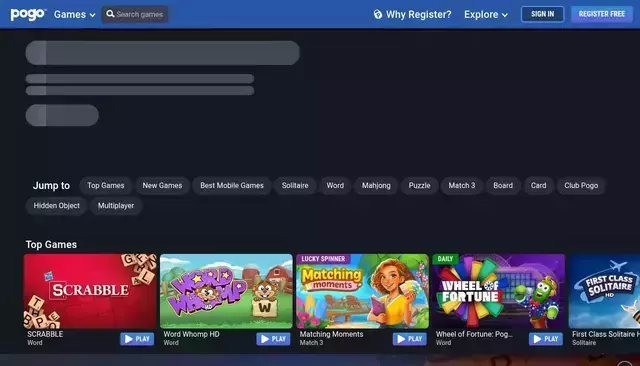640x366 pixels.
Task: Click the Match 3 label under Matching Moments
Action: (311, 343)
